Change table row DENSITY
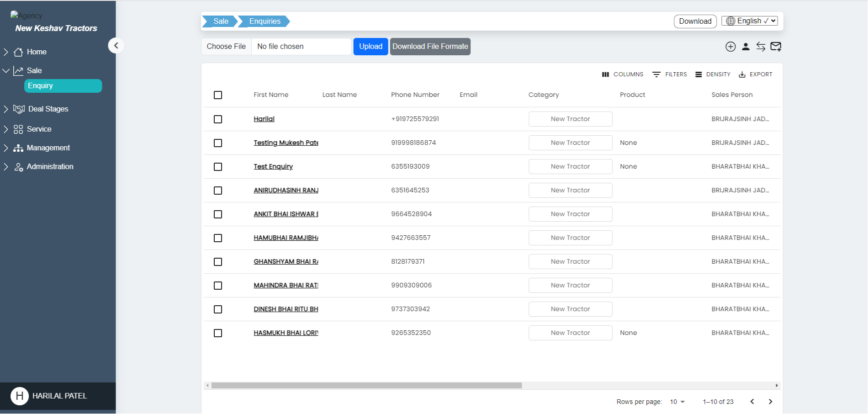This screenshot has width=868, height=414. click(713, 74)
